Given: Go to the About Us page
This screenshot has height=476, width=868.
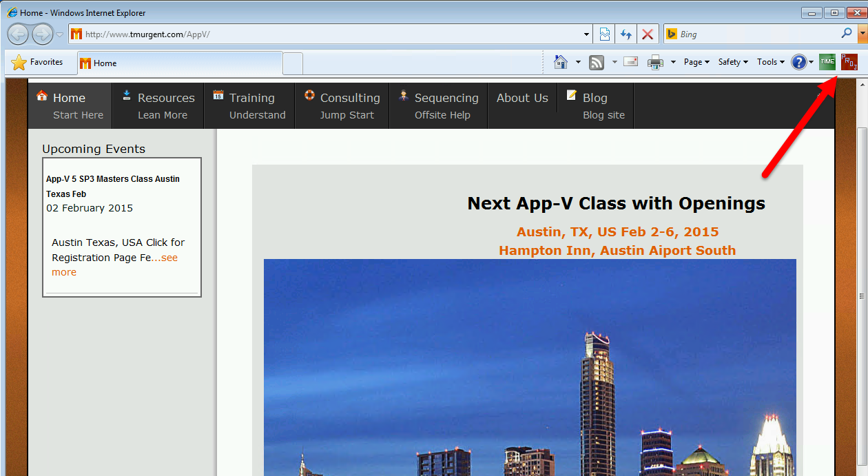Looking at the screenshot, I should pyautogui.click(x=522, y=98).
